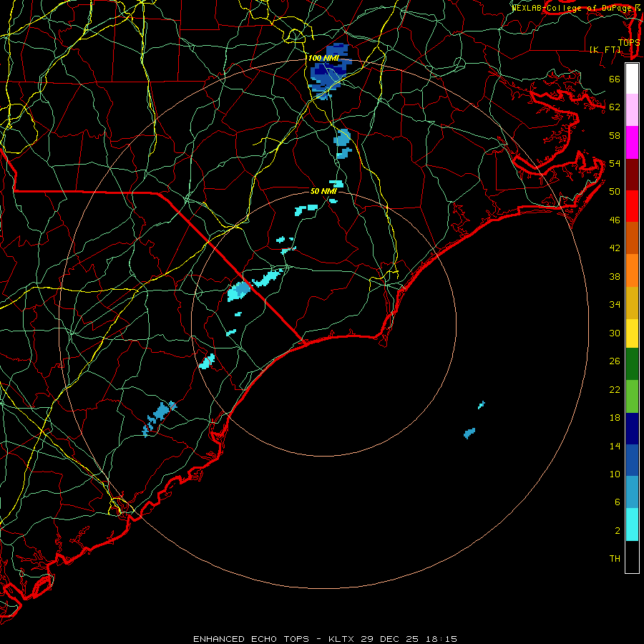This screenshot has height=644, width=644.
Task: Select the magenta legend swatch
Action: 632,142
